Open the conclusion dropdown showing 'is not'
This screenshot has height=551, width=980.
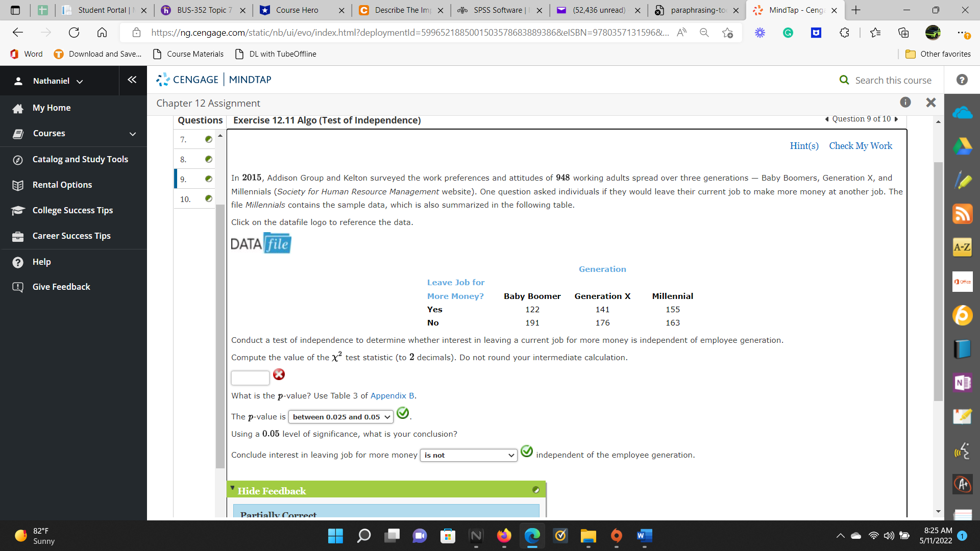(x=468, y=455)
